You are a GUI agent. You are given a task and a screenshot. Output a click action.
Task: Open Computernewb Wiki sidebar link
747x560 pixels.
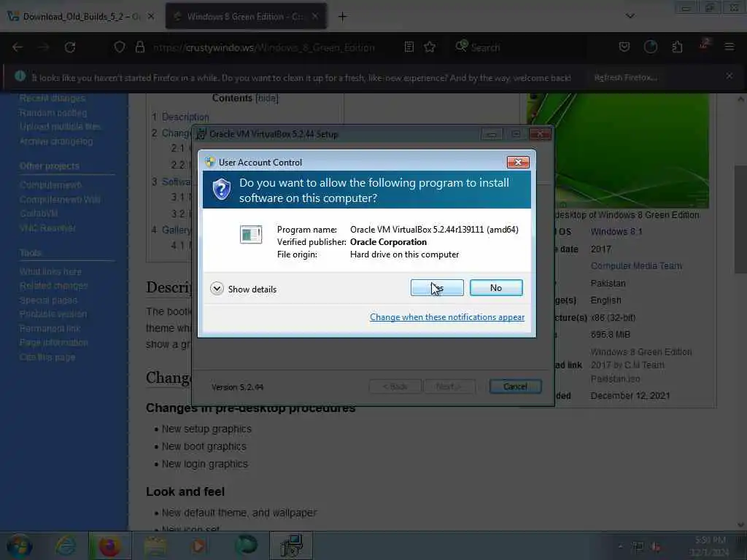click(x=60, y=199)
